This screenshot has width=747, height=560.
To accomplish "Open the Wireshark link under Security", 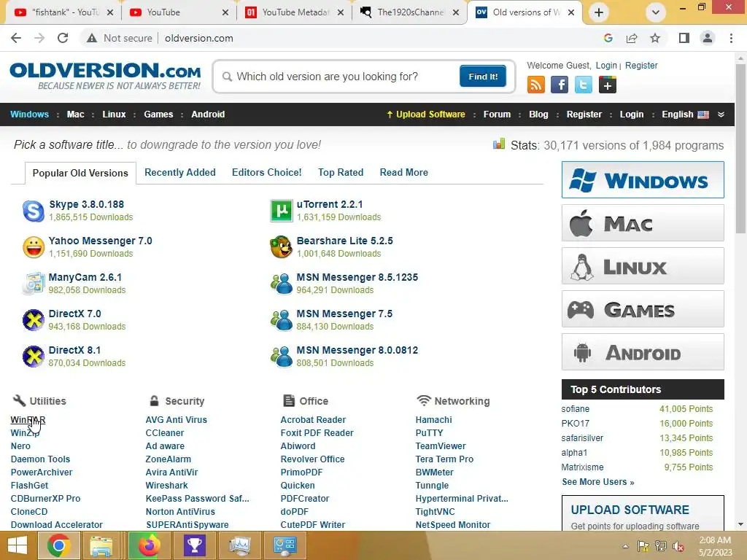I will click(x=167, y=485).
